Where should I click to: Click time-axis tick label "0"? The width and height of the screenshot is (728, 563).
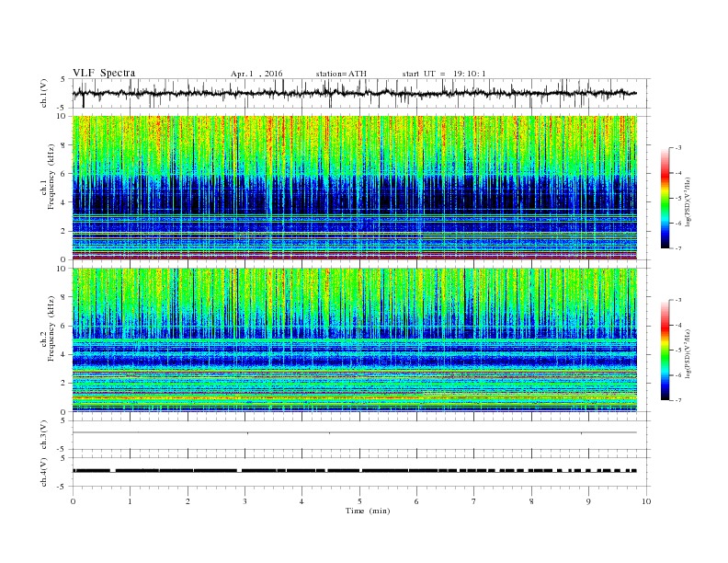click(73, 501)
